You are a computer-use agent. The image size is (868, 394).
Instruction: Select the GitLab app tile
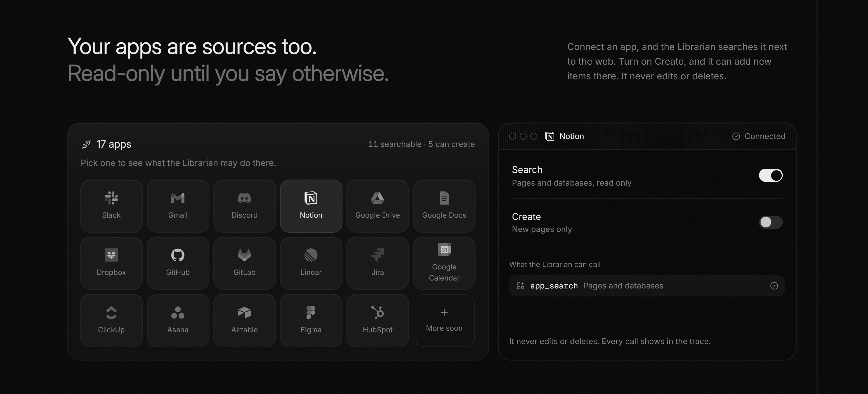[x=244, y=263]
